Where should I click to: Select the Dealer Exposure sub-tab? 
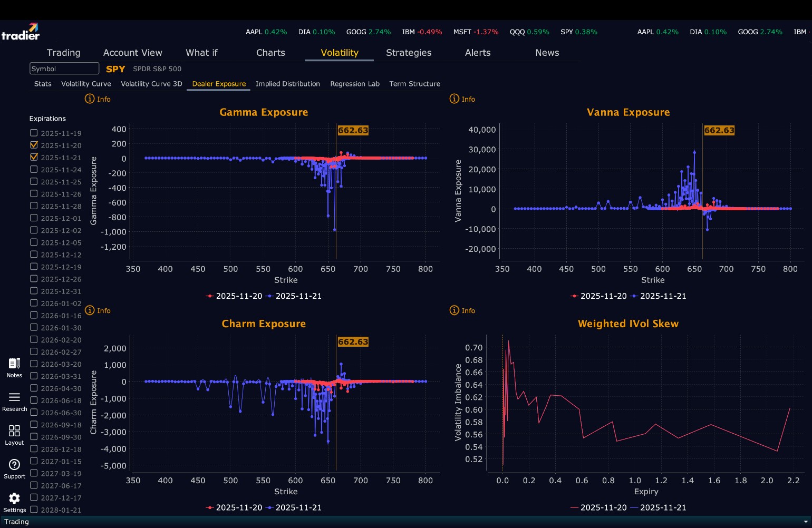(x=219, y=84)
